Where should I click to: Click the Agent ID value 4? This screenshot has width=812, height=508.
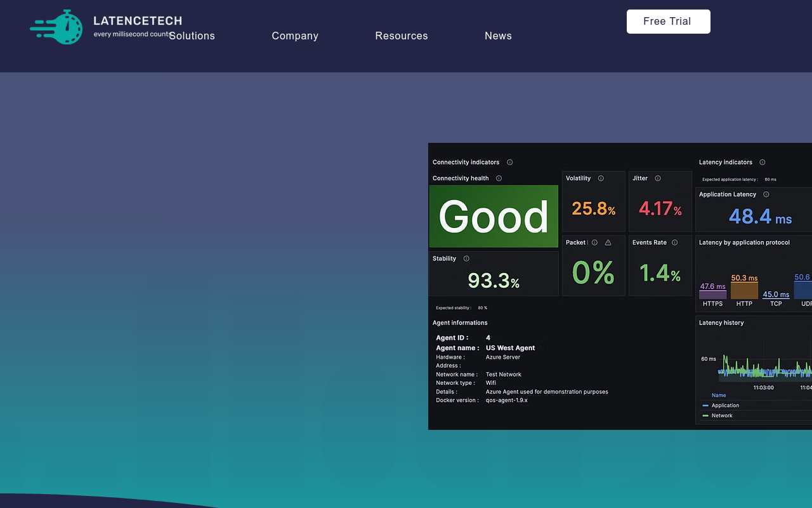[488, 338]
